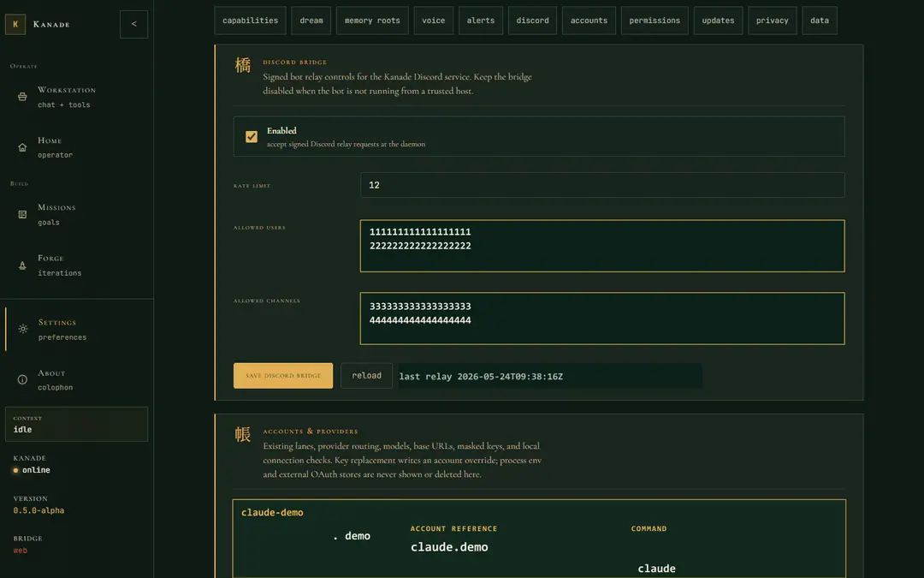Click the command value claude
Viewport: 924px width, 578px height.
[656, 569]
